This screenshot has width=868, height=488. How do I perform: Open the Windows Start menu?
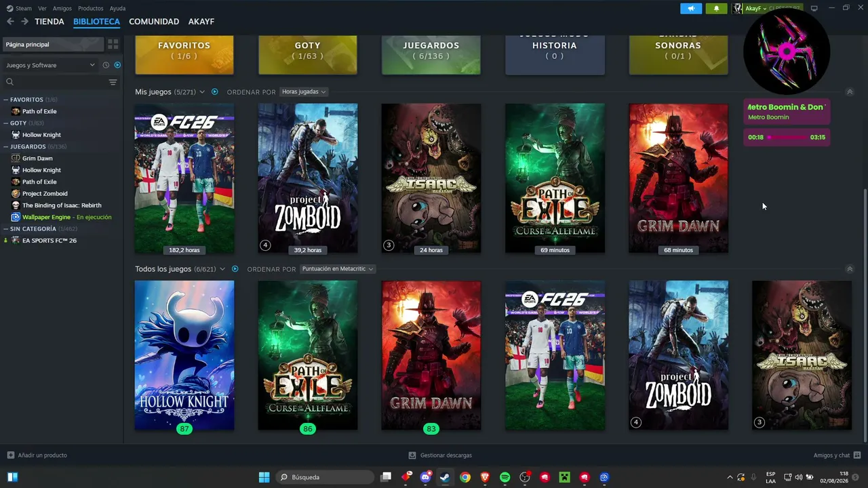(264, 477)
